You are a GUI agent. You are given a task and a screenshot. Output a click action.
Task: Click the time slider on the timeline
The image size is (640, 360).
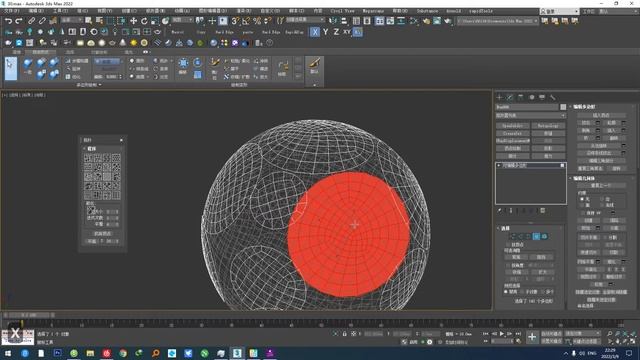pyautogui.click(x=29, y=315)
